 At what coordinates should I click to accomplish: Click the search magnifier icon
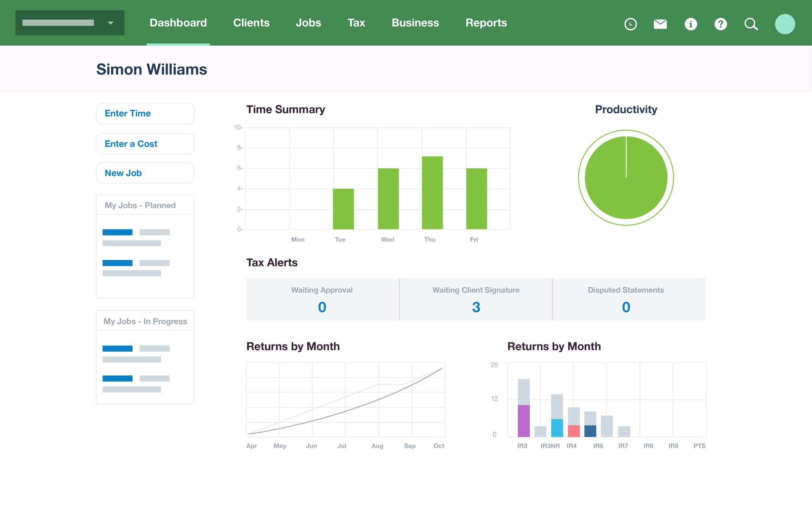coord(750,24)
